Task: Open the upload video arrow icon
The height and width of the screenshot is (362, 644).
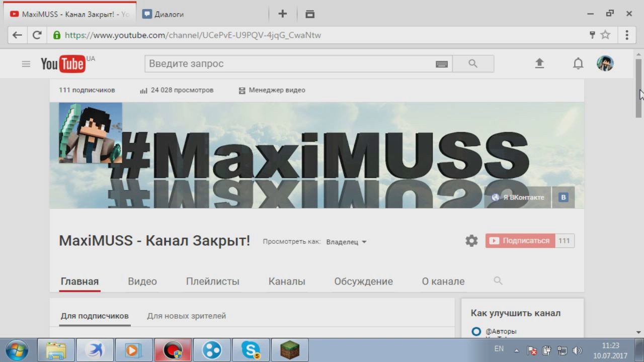Action: tap(539, 63)
